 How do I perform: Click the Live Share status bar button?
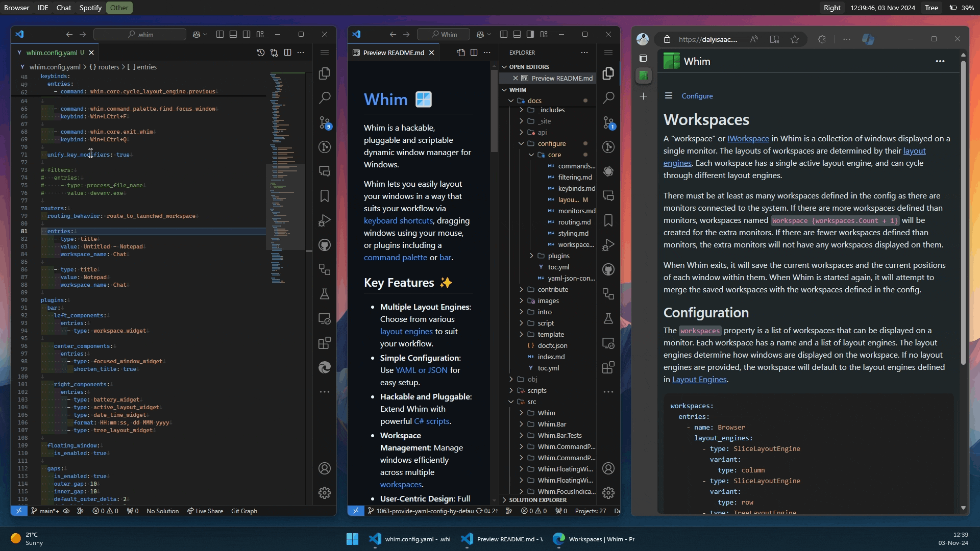205,511
